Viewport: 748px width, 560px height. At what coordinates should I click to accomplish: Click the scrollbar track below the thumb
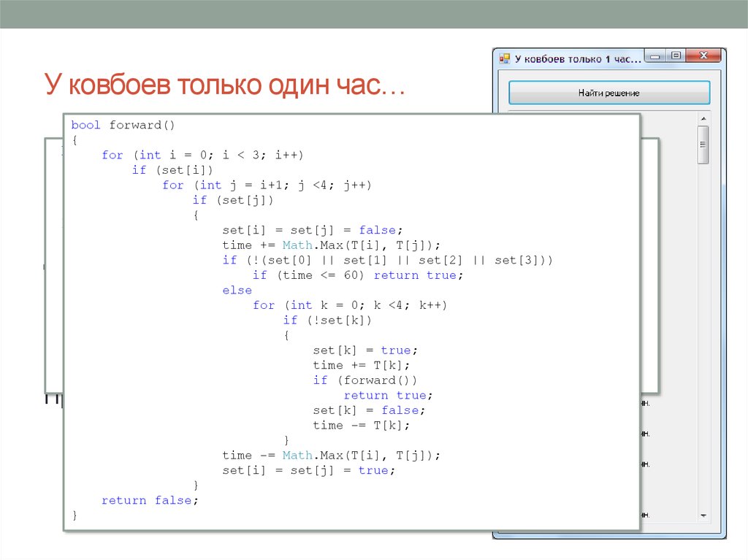click(703, 329)
